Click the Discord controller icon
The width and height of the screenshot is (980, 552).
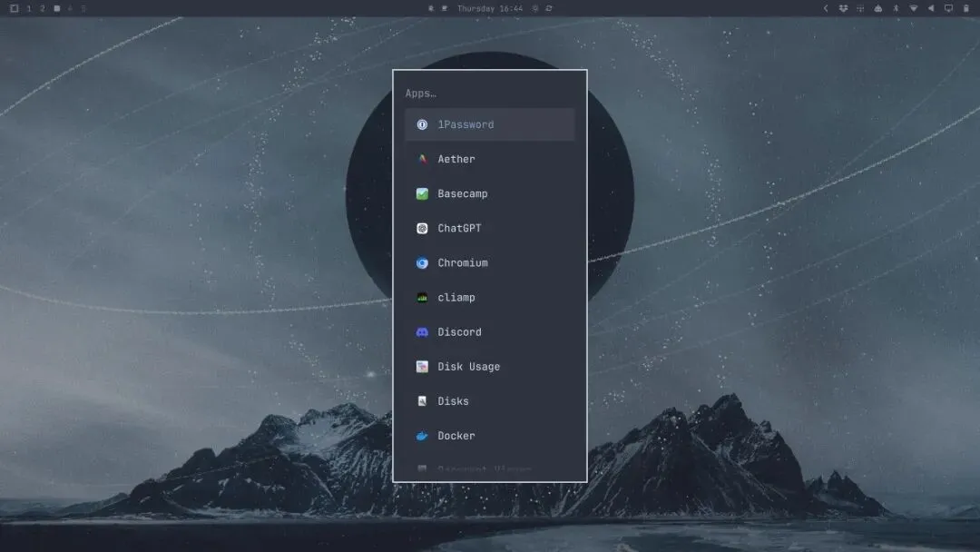[422, 332]
